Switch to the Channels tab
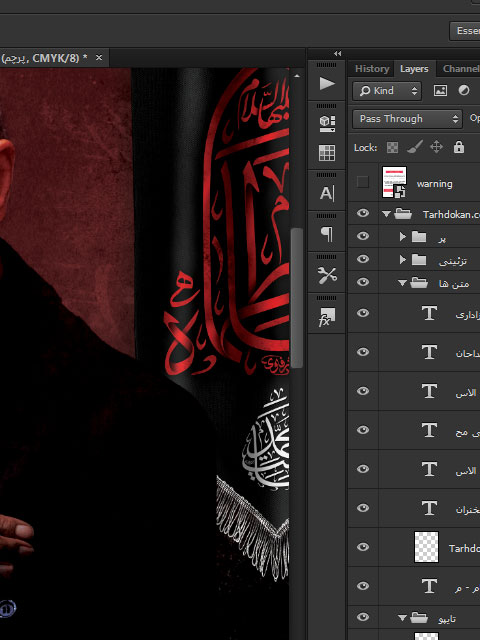 [461, 69]
